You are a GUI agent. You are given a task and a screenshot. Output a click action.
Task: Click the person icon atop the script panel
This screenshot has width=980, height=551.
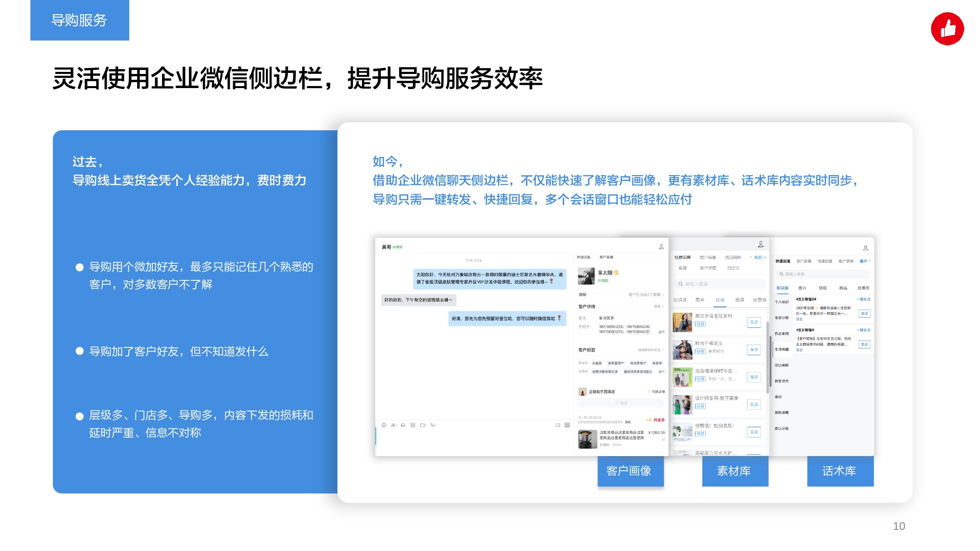tap(865, 248)
